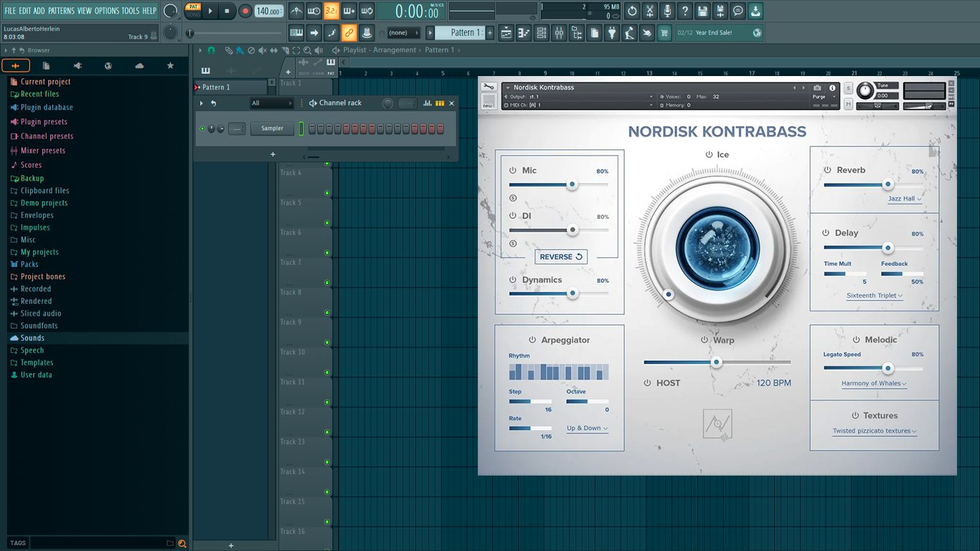
Task: Click the Reverb amount slider handle
Action: pyautogui.click(x=887, y=184)
